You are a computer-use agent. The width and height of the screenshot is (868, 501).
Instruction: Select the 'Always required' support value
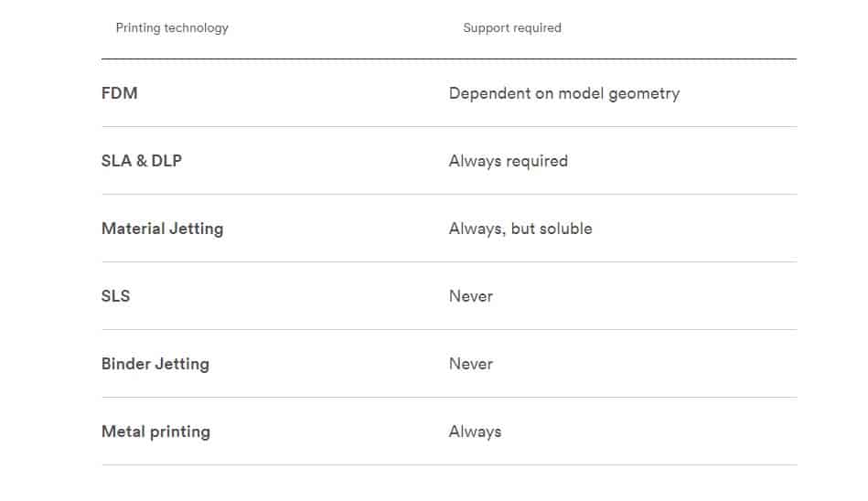coord(509,161)
